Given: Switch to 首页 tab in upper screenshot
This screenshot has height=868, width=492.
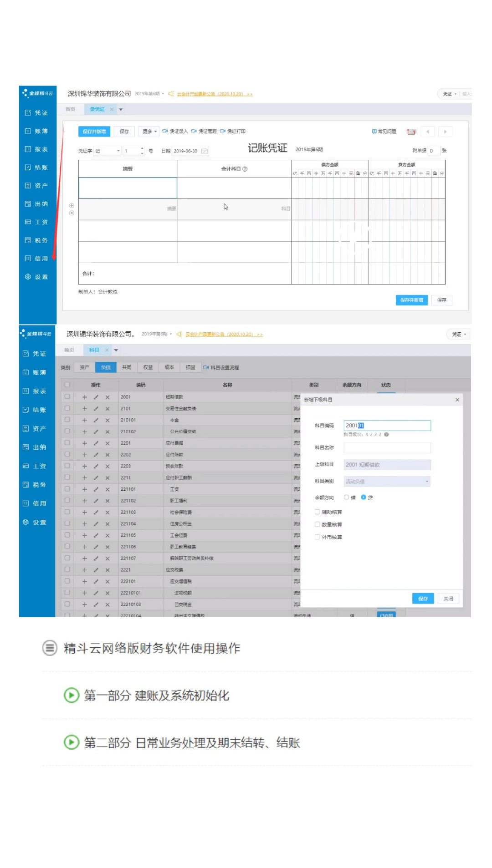Looking at the screenshot, I should 70,109.
